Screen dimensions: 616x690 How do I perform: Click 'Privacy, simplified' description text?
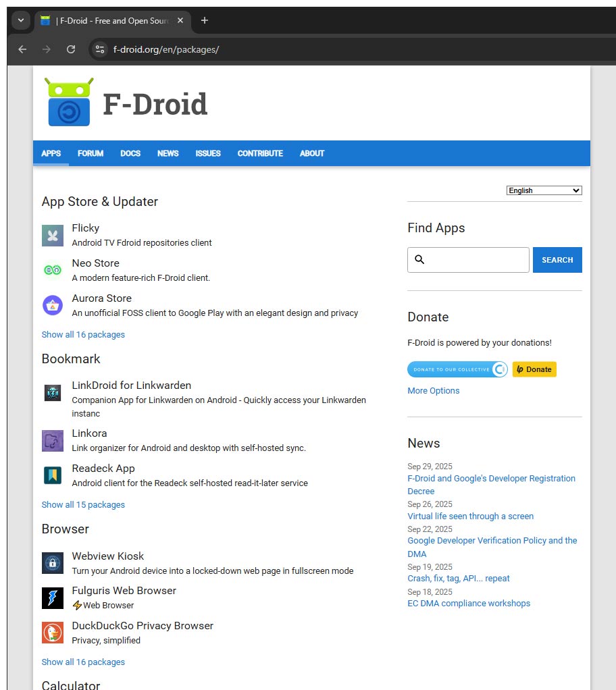point(106,640)
